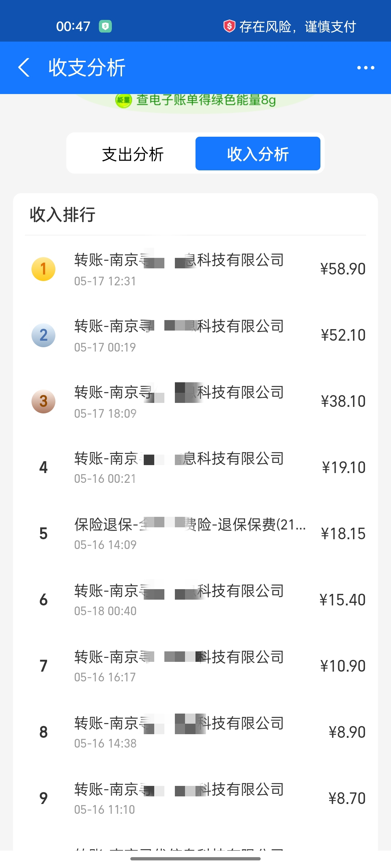Open the ¥10.90 transfer entry
391x868 pixels.
pyautogui.click(x=195, y=666)
